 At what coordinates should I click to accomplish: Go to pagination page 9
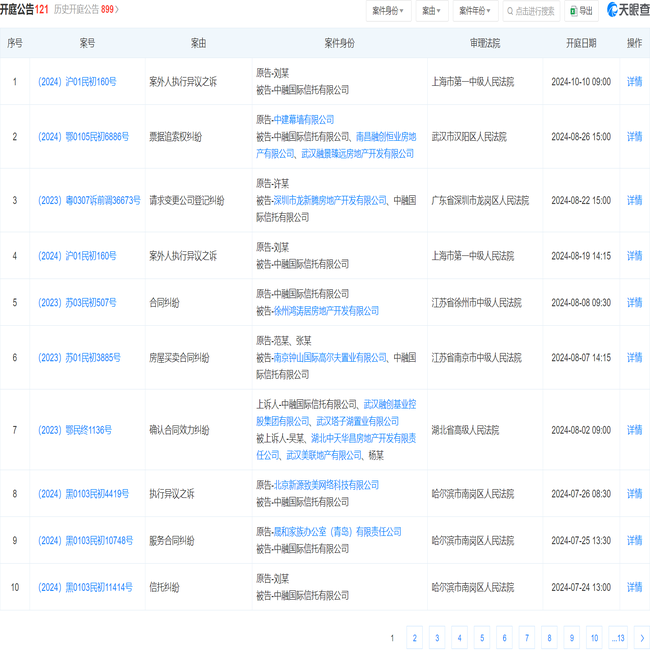[572, 638]
